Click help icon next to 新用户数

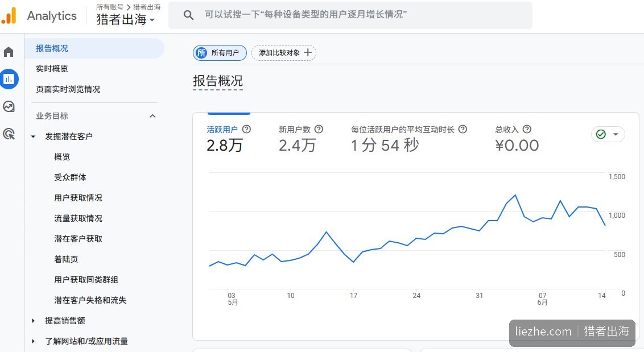click(x=319, y=130)
